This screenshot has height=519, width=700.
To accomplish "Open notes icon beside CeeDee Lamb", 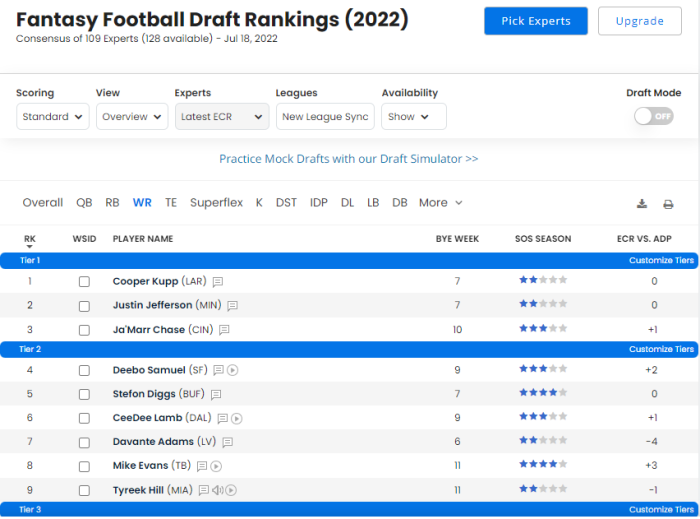I will [223, 418].
